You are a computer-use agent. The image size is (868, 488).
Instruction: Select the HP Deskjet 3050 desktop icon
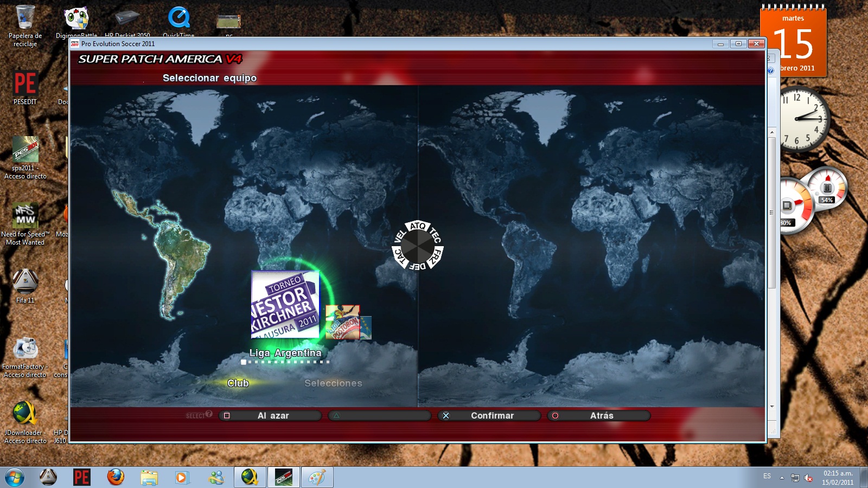[x=127, y=23]
